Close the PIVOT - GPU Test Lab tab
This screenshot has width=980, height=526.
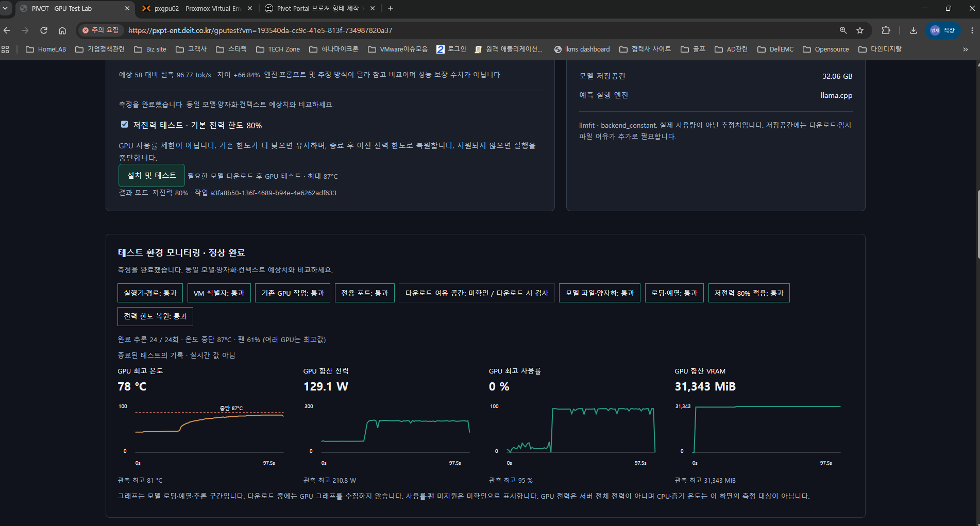tap(127, 8)
